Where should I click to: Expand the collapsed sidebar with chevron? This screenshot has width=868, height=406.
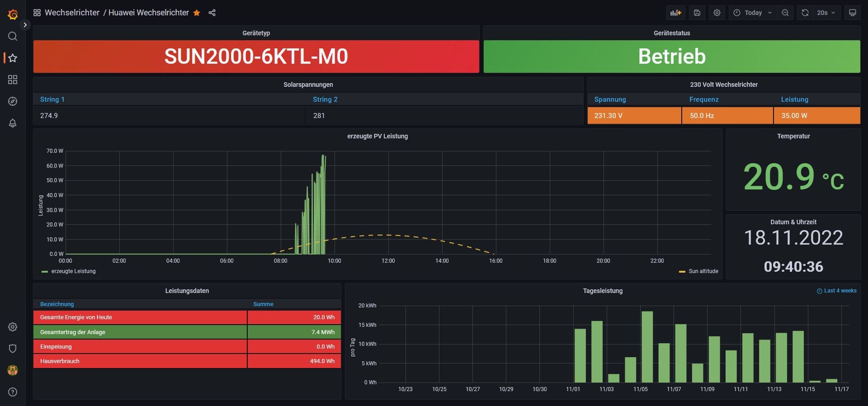25,25
